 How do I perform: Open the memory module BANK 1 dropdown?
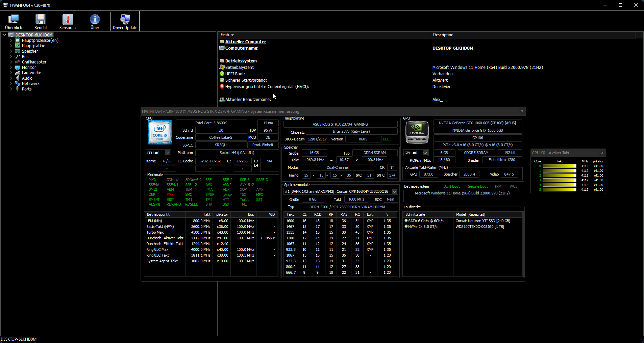pos(394,191)
